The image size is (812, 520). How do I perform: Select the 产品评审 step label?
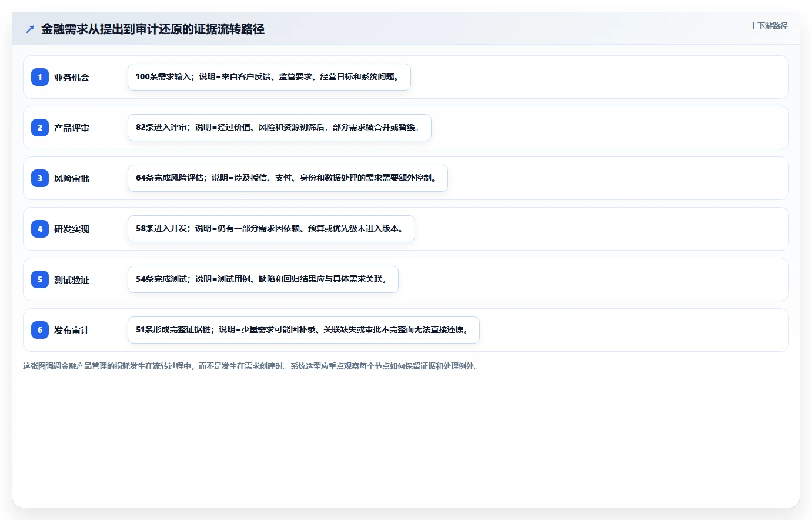(72, 128)
